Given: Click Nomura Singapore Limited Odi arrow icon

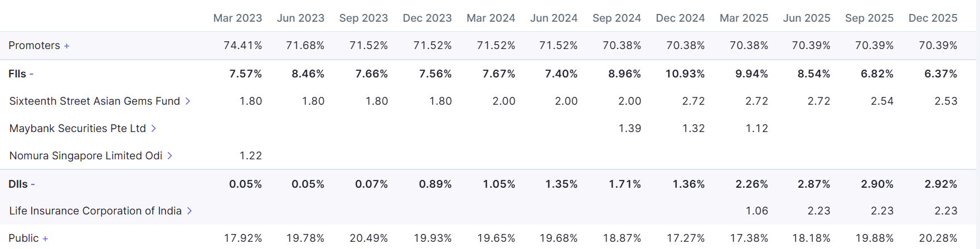Looking at the screenshot, I should (x=170, y=156).
